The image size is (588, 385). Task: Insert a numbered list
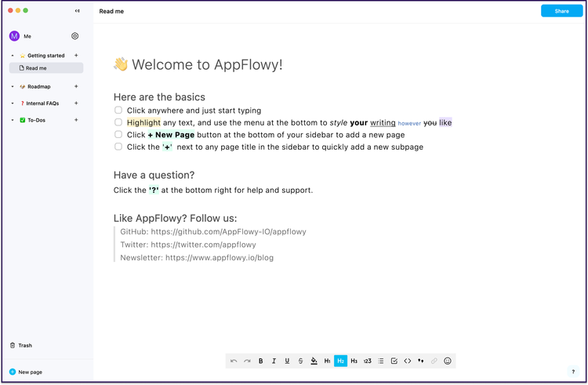[368, 361]
